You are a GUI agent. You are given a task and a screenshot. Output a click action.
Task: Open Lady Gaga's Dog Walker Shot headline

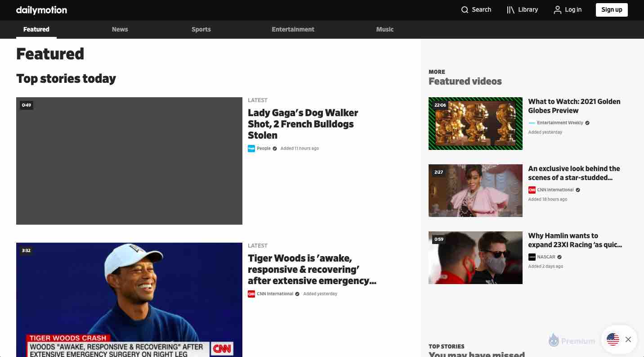point(303,124)
